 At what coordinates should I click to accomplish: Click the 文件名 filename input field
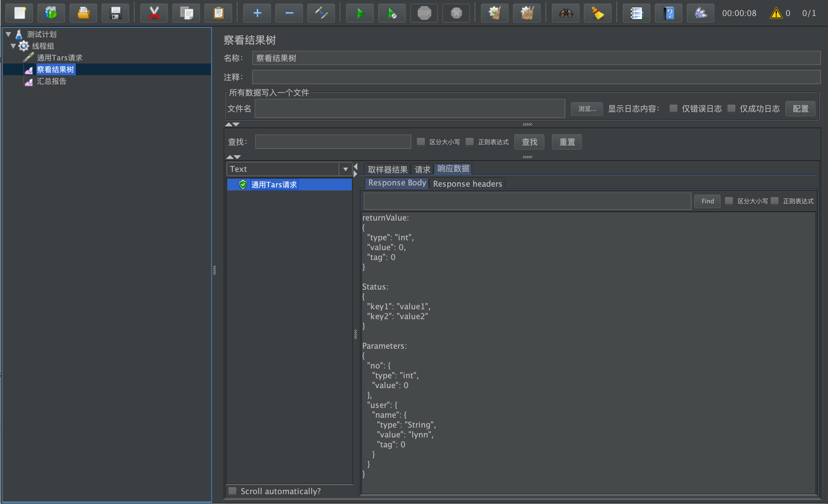[410, 109]
